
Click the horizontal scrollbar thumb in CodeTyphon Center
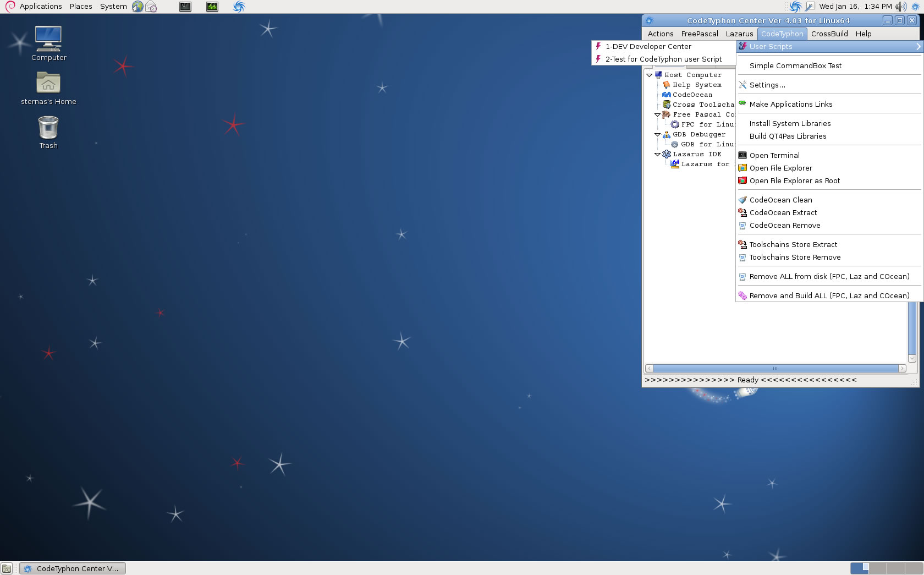point(776,368)
